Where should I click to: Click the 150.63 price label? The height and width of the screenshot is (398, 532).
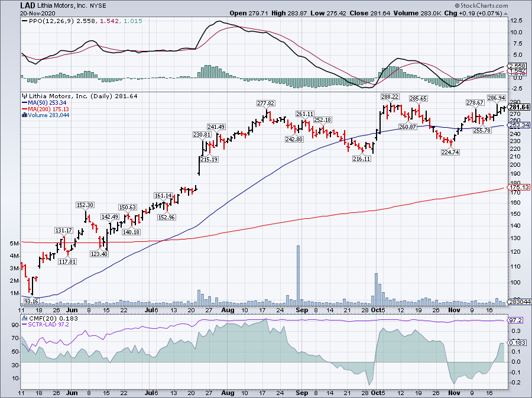click(127, 208)
